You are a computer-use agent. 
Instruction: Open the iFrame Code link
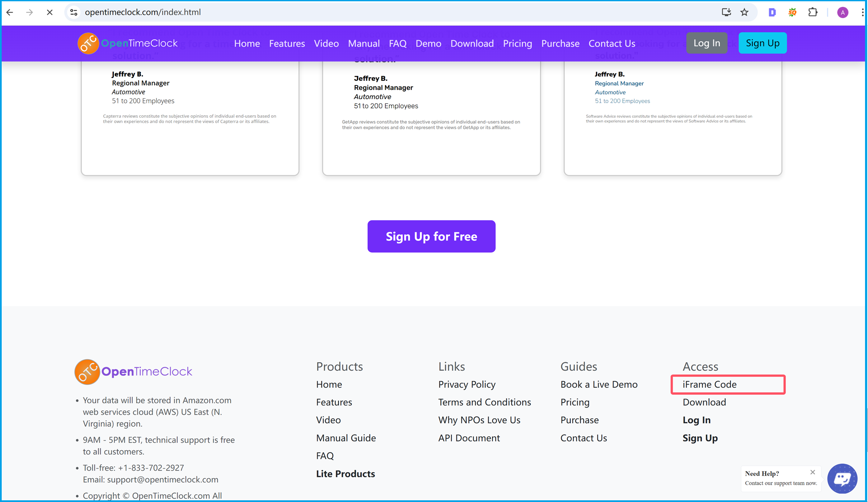(709, 384)
